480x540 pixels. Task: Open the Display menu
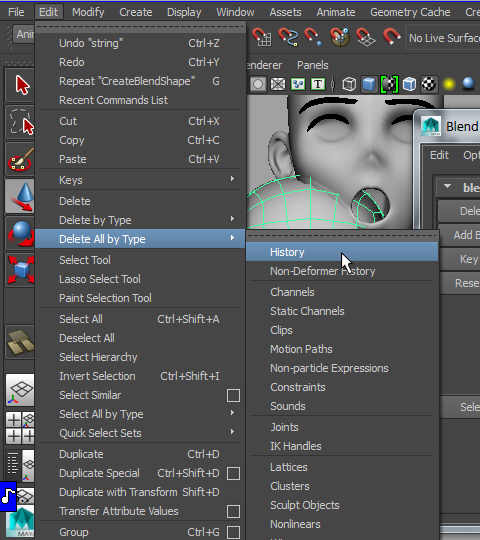184,12
